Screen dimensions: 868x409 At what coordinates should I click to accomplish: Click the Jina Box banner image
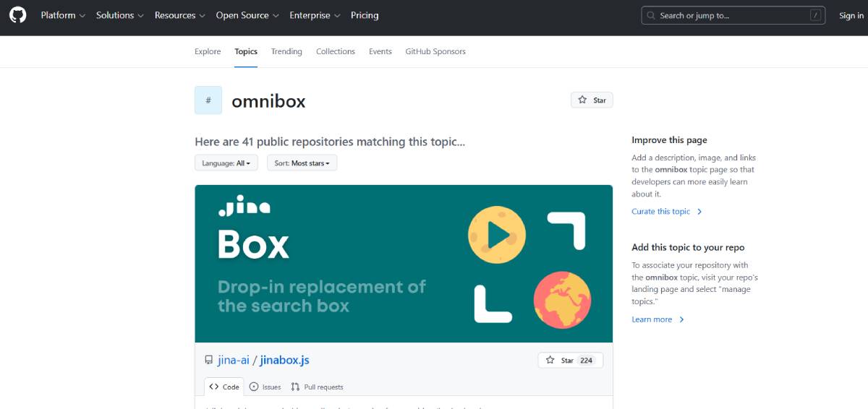click(x=404, y=264)
